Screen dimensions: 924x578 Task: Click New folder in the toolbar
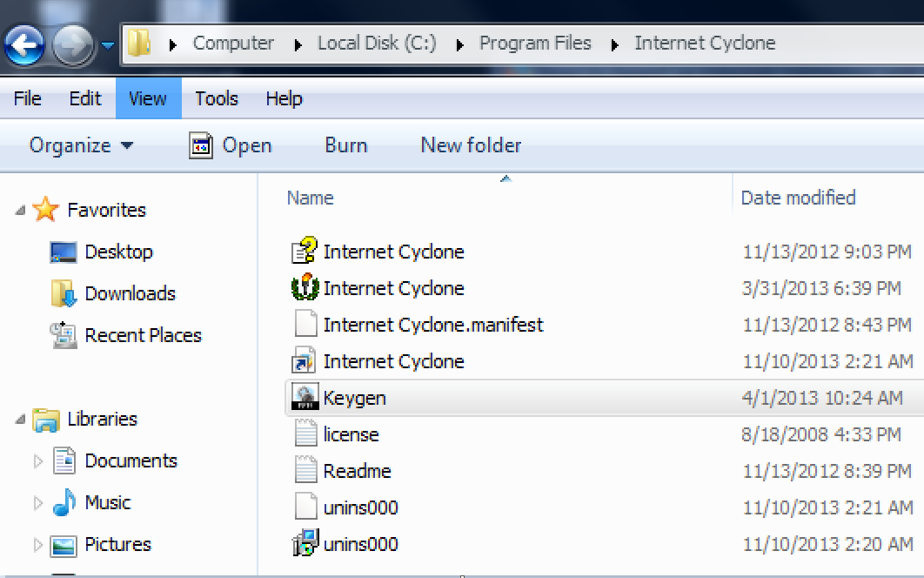pyautogui.click(x=471, y=145)
